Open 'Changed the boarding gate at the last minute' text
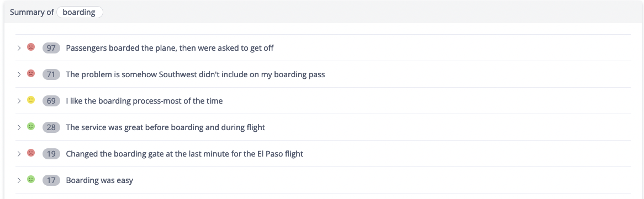Screen dimensions: 644x199 pyautogui.click(x=184, y=154)
